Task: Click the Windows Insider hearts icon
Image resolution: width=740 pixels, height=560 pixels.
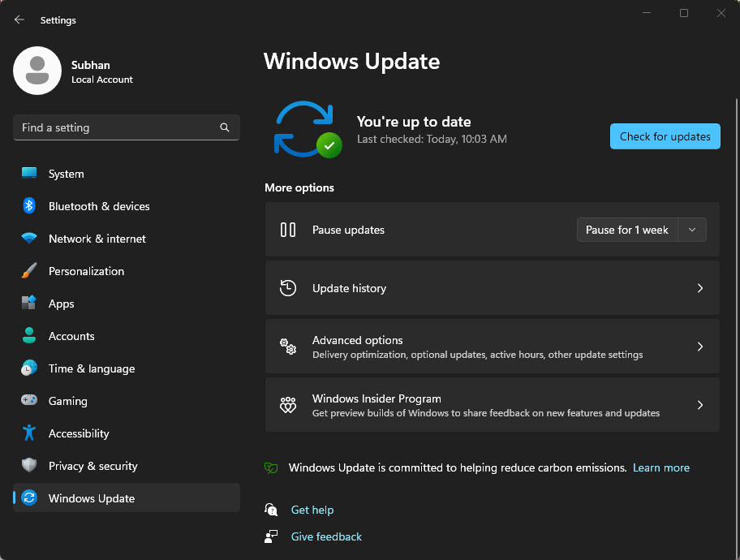Action: click(288, 405)
